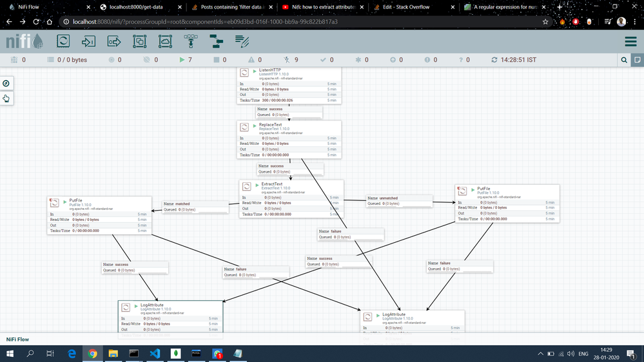Select the NiFi Flow breadcrumb
Viewport: 644px width, 362px height.
(x=17, y=339)
